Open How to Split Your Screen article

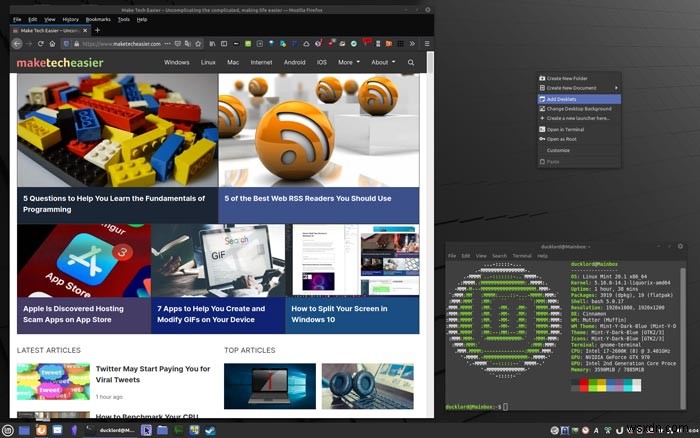(x=339, y=314)
